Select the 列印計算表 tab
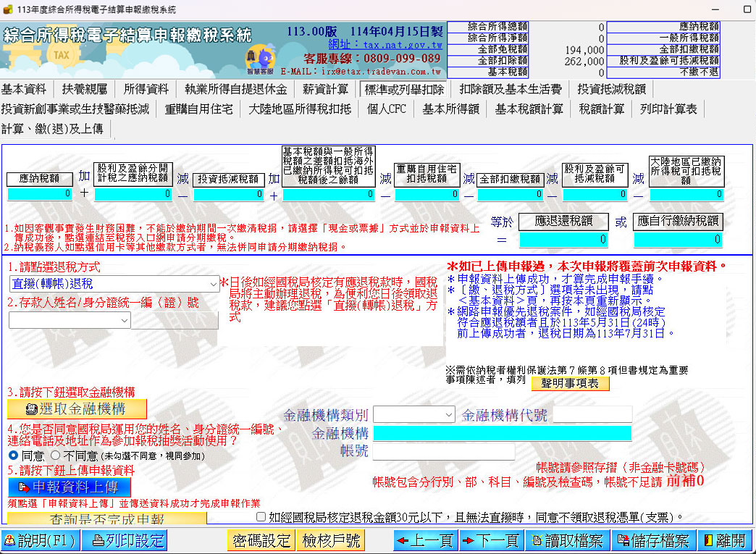756x554 pixels. (668, 109)
